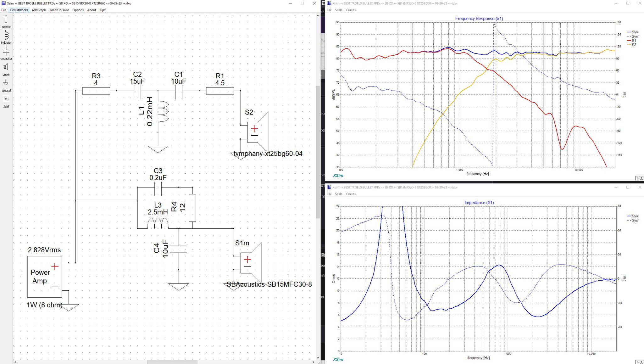
Task: Select capacitor C3 0.2uF in schematic
Action: (x=158, y=187)
